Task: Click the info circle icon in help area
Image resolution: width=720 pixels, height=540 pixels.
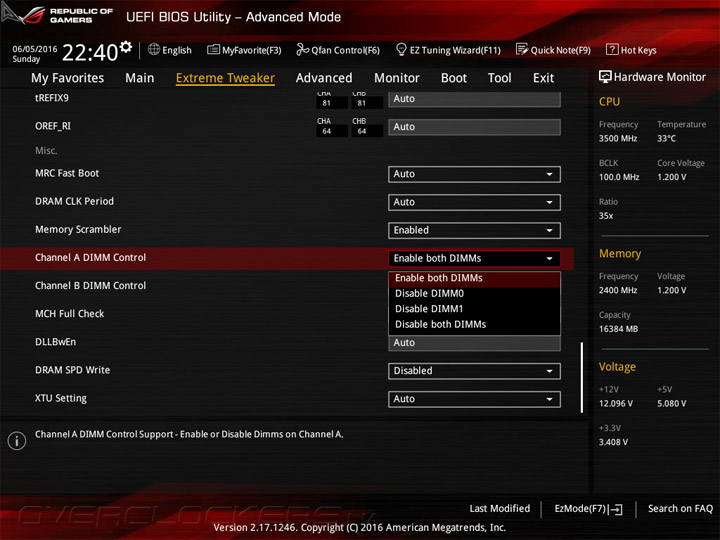Action: (x=17, y=441)
